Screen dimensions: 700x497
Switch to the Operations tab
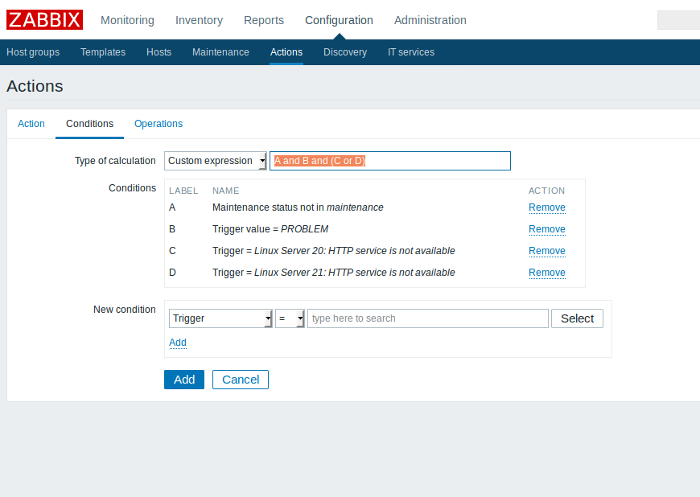pyautogui.click(x=158, y=124)
